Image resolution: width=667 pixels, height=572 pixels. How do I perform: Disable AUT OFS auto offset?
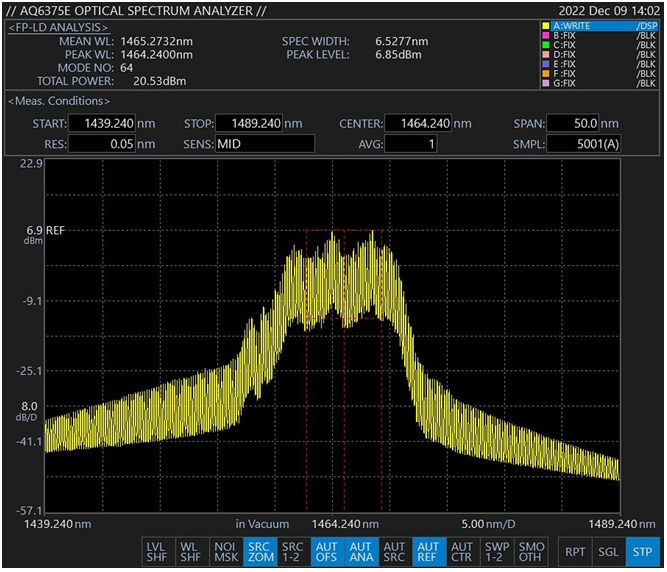[x=328, y=552]
